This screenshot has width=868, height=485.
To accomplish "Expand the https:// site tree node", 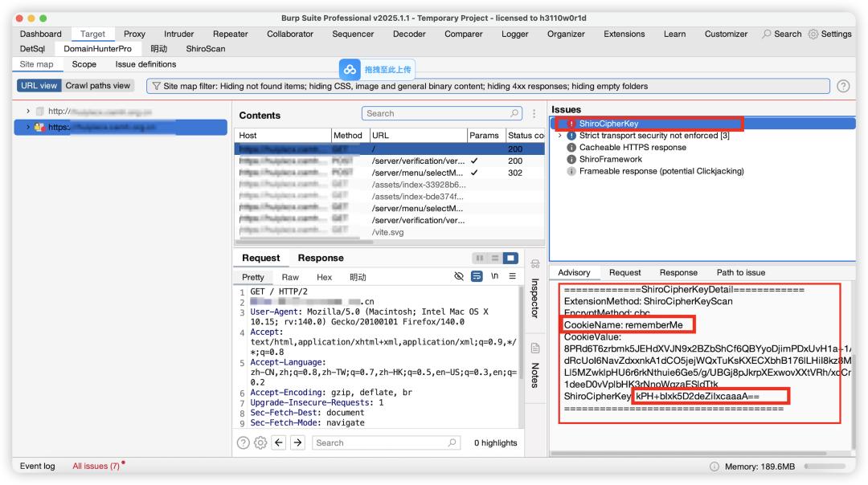I will point(28,127).
